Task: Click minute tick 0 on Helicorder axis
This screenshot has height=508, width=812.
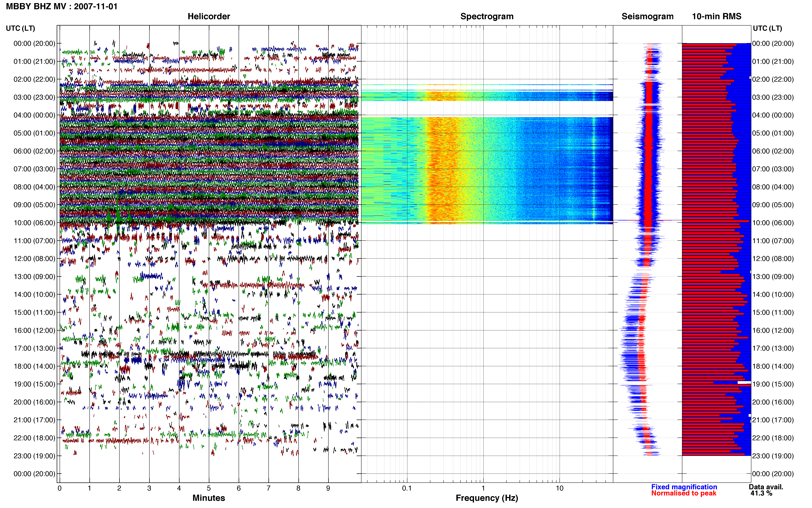Action: (x=60, y=488)
